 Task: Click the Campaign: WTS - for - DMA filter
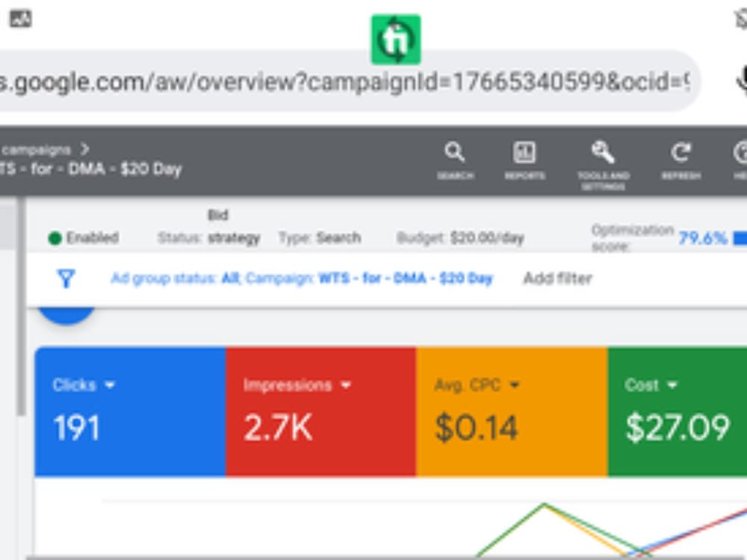(369, 278)
